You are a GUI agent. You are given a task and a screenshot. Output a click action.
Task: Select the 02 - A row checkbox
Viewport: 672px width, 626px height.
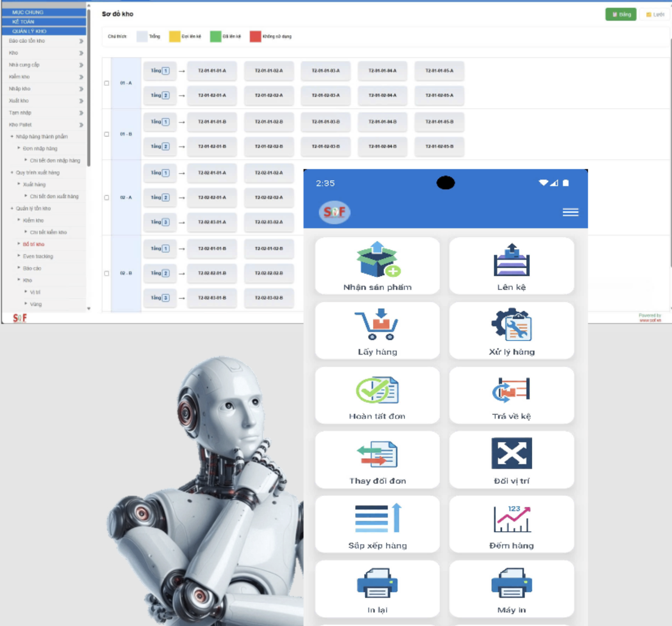tap(107, 197)
